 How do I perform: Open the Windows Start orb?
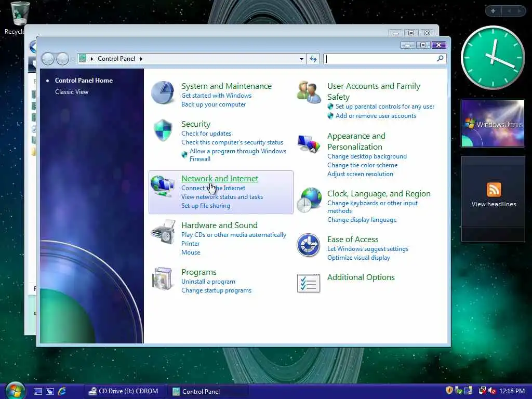pos(15,391)
